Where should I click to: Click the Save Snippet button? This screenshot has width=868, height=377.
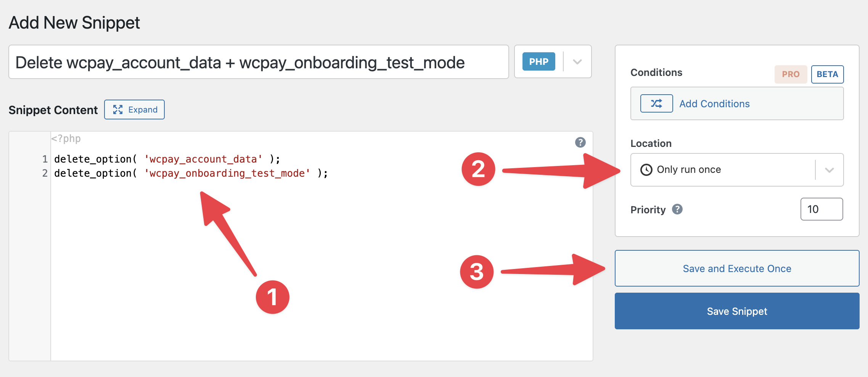pyautogui.click(x=737, y=311)
